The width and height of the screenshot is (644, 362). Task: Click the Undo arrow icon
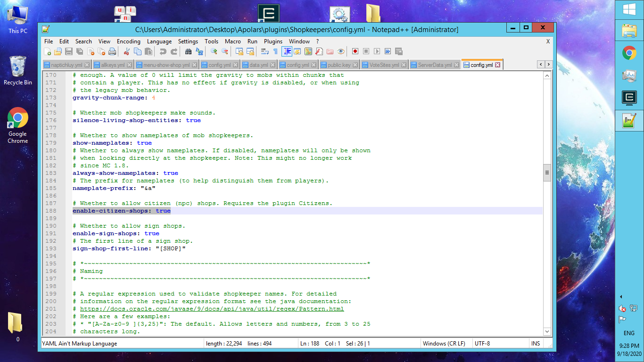pos(163,51)
